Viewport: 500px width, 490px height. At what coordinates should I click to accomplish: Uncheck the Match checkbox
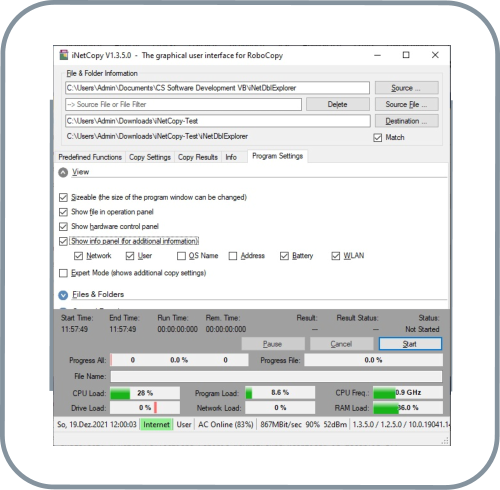[377, 137]
